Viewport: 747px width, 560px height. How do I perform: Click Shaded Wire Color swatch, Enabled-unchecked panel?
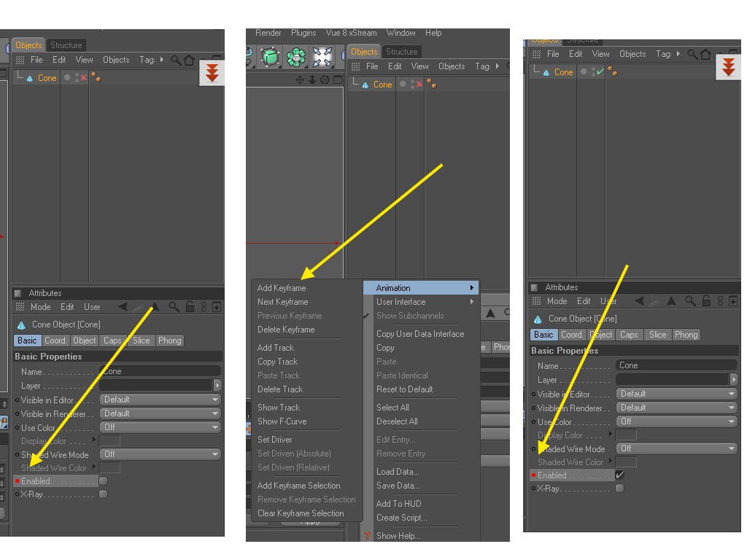tap(109, 467)
